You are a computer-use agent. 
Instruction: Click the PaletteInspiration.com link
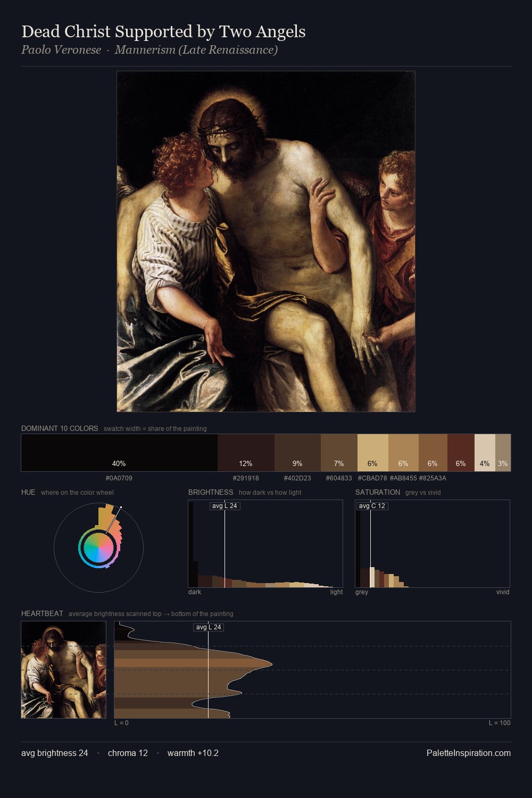click(469, 753)
